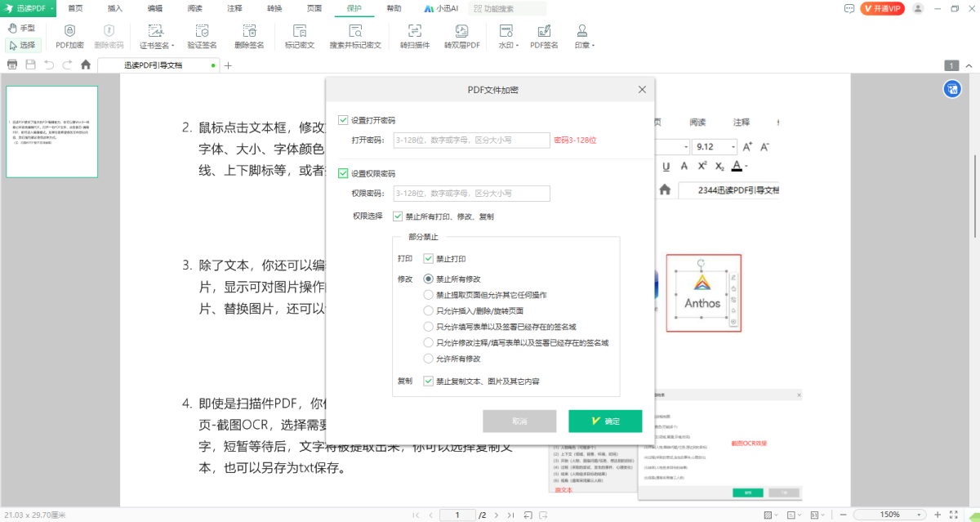Open the 转换 ribbon tab
This screenshot has height=522, width=980.
[x=274, y=8]
